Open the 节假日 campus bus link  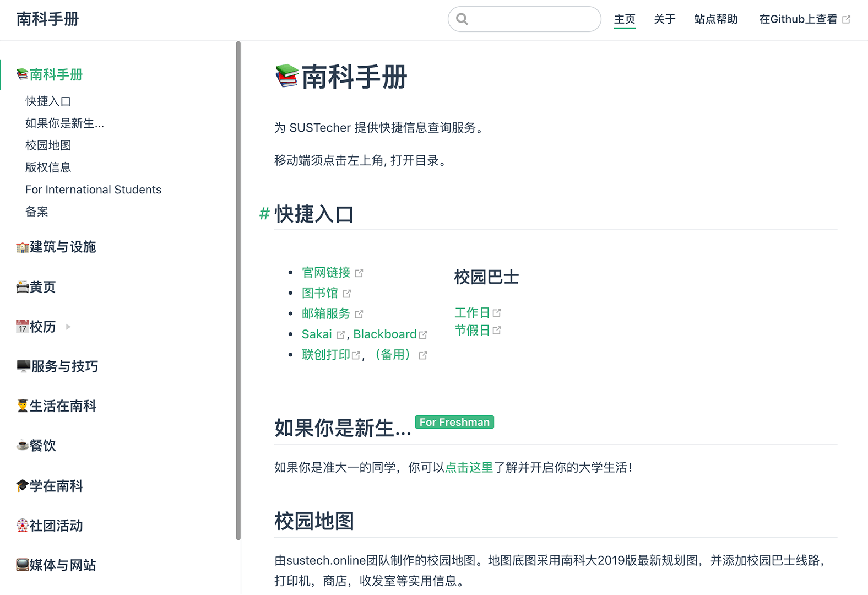tap(472, 330)
